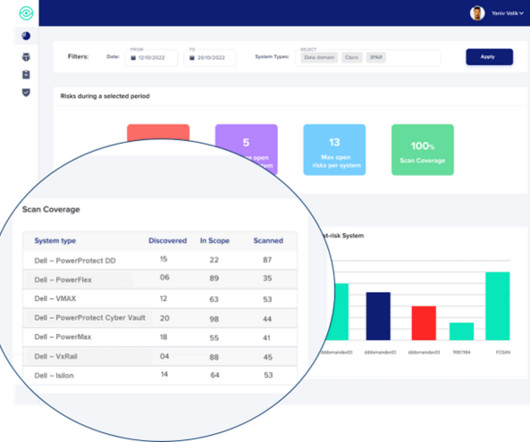Click the From date field 12/10/2022
Viewport: 530px width, 442px height.
151,57
